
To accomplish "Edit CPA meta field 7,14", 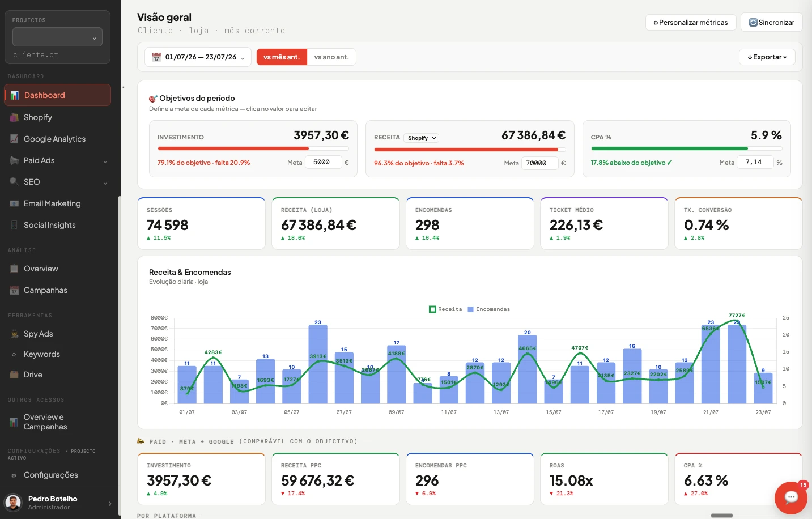I will (x=756, y=162).
